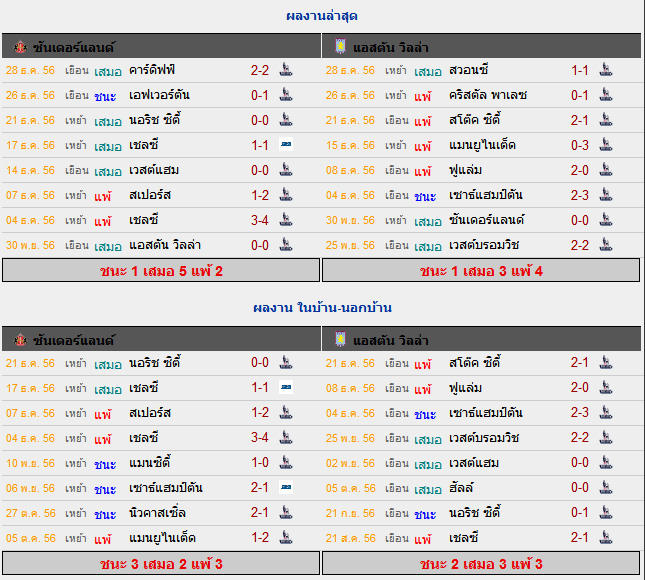The width and height of the screenshot is (645, 580).
Task: Click the date 26 ธ.ค. 56 in the เอฟเวอร์ตัน row
Action: pyautogui.click(x=30, y=95)
